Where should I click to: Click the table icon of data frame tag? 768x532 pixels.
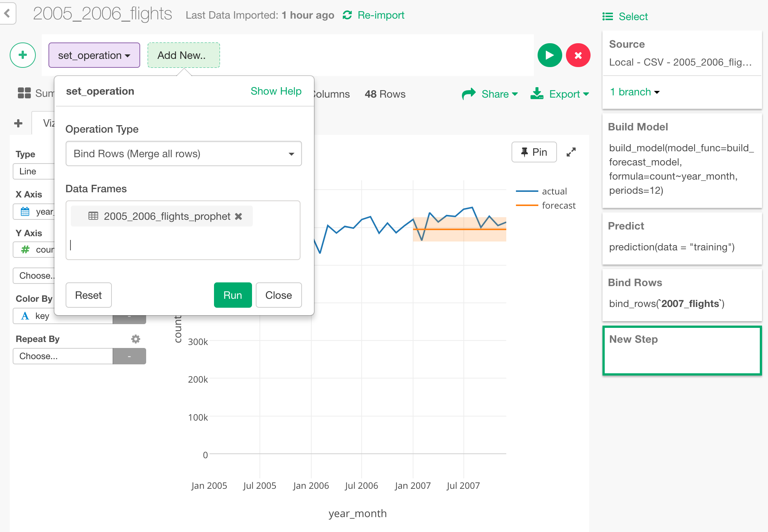[93, 216]
